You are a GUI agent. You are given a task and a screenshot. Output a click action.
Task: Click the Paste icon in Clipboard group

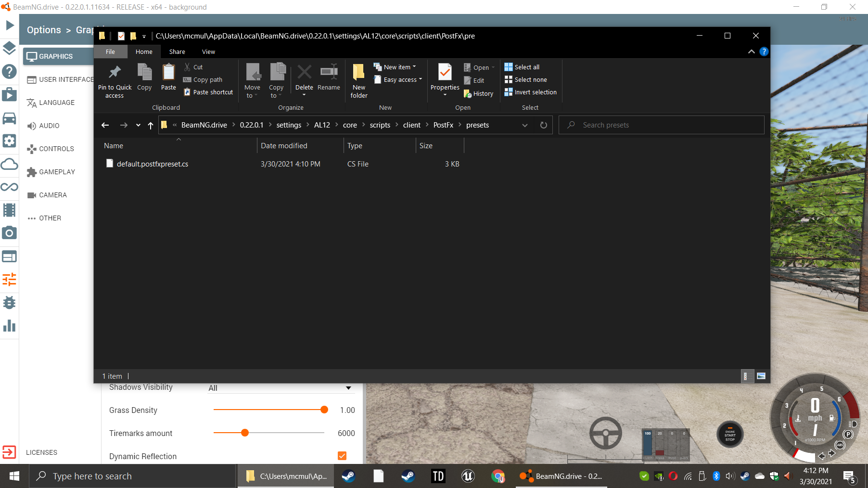point(168,77)
